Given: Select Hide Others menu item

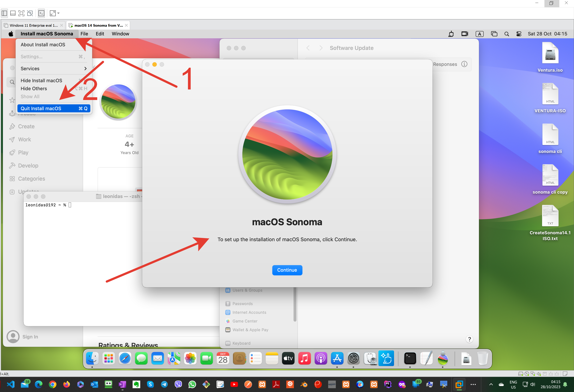Looking at the screenshot, I should tap(54, 88).
